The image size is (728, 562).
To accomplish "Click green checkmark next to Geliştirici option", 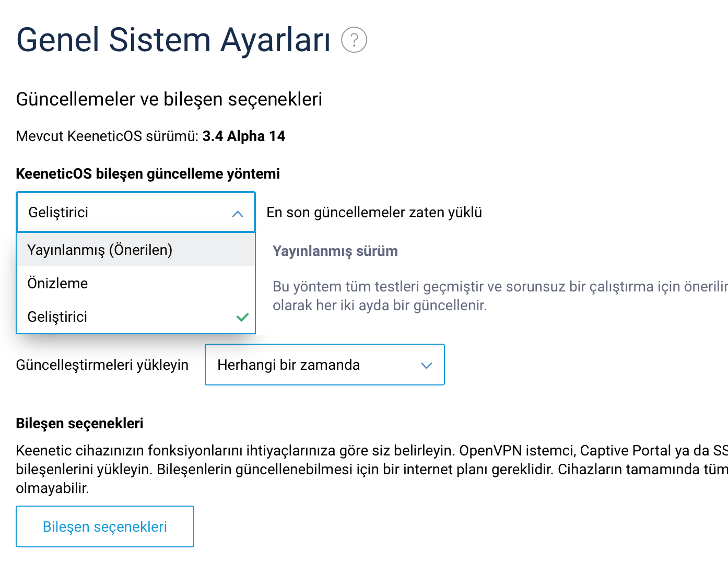I will pyautogui.click(x=242, y=317).
